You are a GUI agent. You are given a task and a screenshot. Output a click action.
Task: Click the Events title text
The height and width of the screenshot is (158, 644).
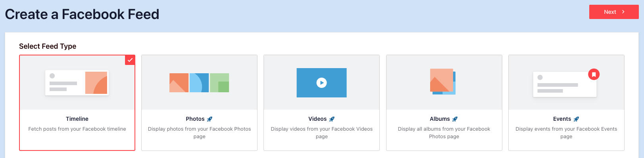pyautogui.click(x=562, y=119)
